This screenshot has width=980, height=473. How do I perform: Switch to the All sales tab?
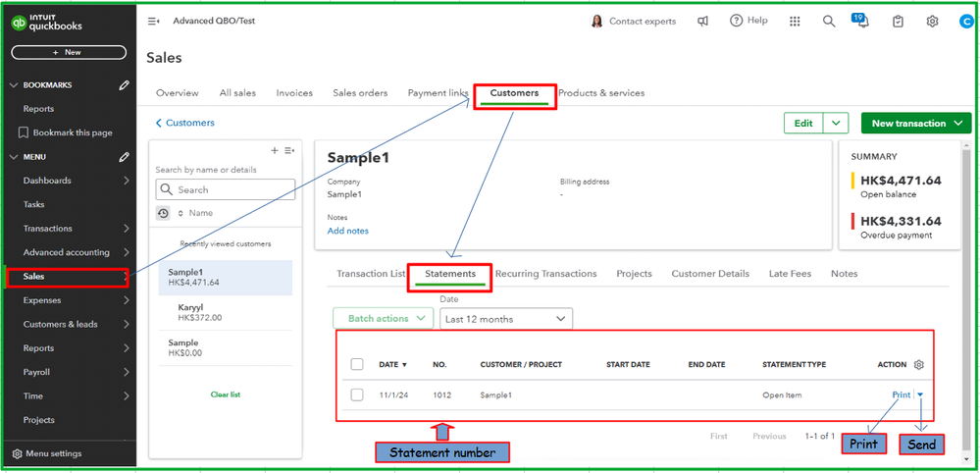coord(237,93)
